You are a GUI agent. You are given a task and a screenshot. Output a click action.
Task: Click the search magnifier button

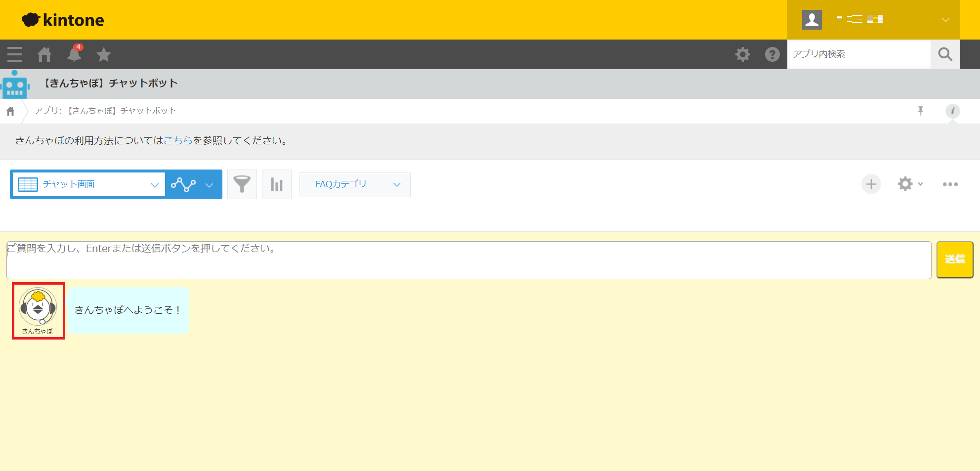[x=945, y=54]
